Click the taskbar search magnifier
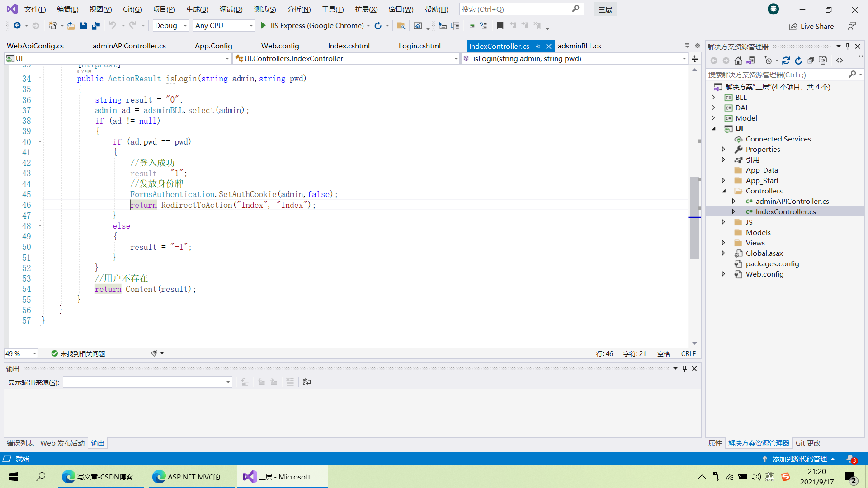Screen dimensions: 868x488 click(x=41, y=477)
